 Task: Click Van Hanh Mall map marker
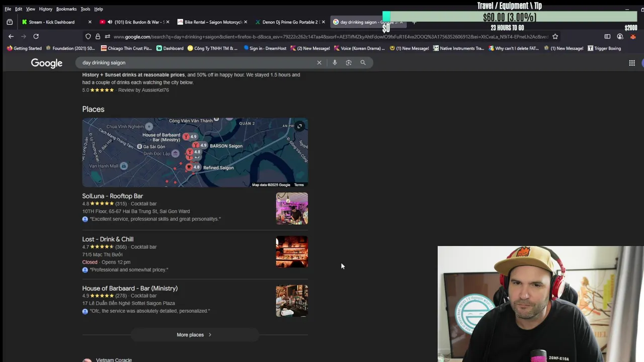coord(124,166)
